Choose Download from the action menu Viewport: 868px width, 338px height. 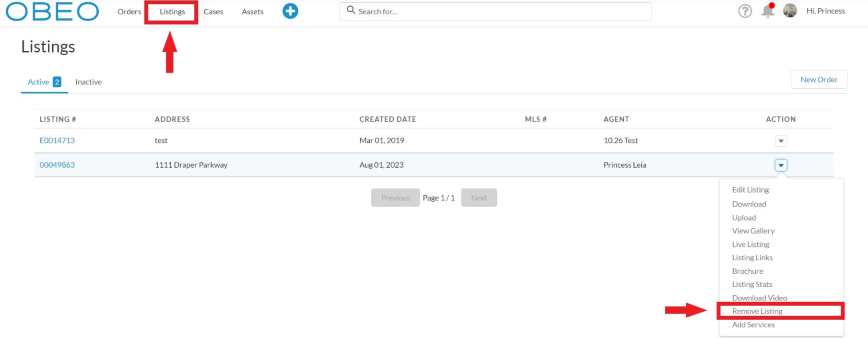point(749,204)
